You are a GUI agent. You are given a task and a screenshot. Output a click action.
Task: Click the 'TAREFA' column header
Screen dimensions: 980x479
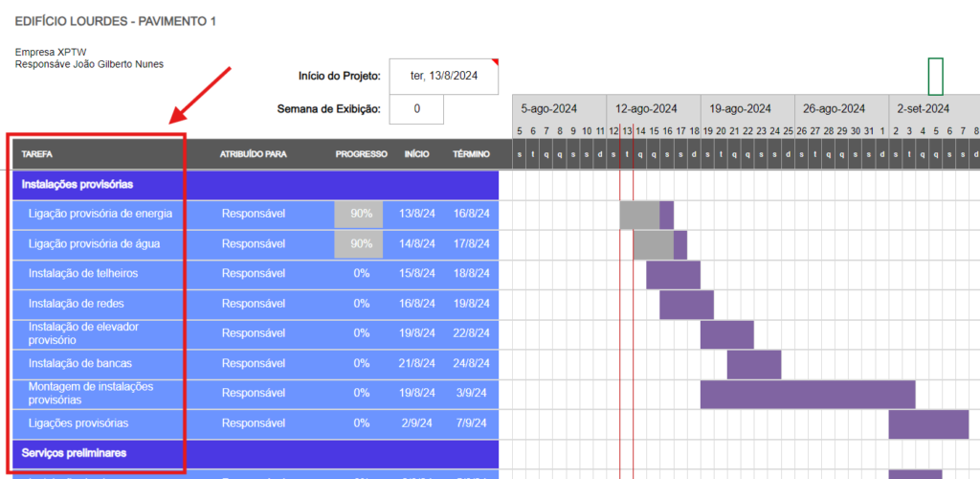coord(37,154)
